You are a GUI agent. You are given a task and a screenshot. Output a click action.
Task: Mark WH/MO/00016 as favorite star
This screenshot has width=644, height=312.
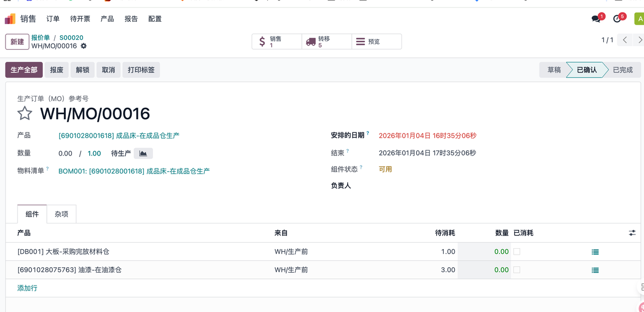pos(25,113)
